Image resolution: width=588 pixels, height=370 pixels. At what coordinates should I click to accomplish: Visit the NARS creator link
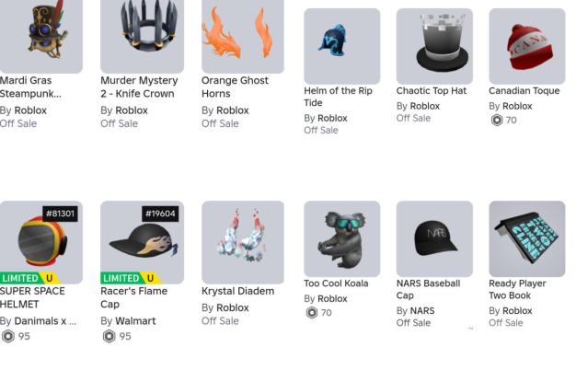point(422,311)
